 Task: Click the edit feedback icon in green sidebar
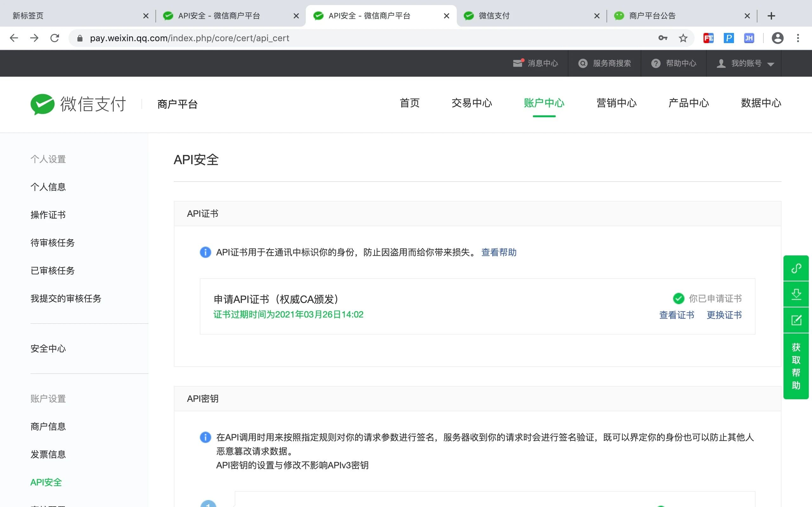tap(796, 320)
